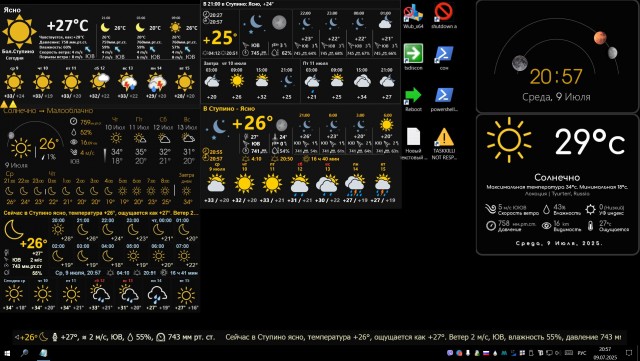Click the large sun icon beside +27°C

click(x=19, y=31)
